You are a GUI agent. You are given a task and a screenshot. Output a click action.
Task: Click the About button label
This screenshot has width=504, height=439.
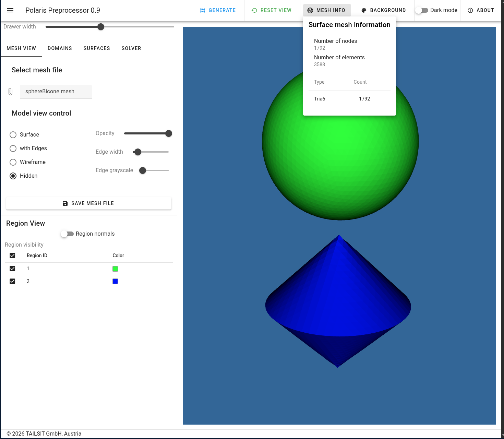485,10
